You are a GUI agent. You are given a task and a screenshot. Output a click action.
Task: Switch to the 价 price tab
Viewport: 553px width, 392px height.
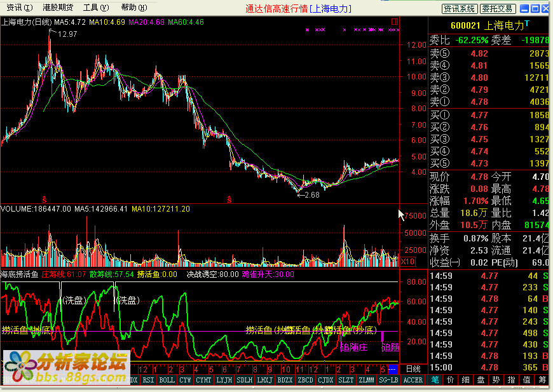point(451,380)
